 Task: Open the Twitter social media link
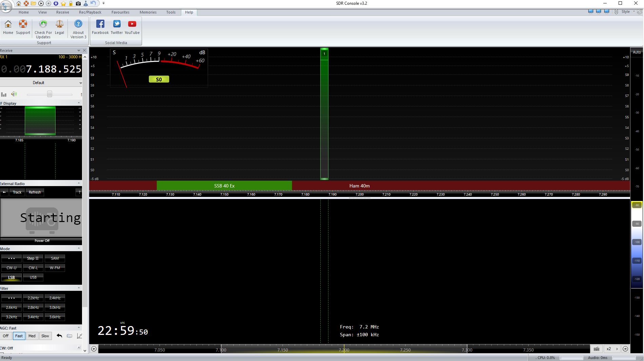tap(117, 24)
